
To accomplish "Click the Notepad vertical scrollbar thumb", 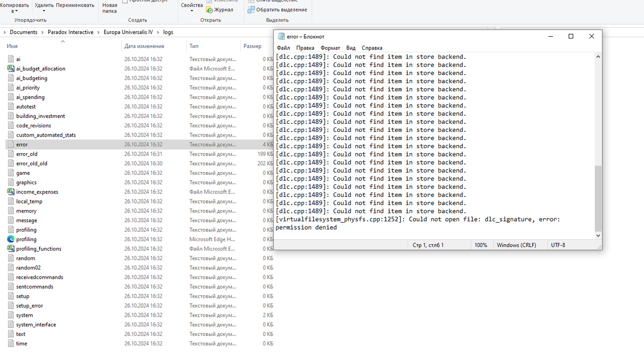I will coord(598,198).
